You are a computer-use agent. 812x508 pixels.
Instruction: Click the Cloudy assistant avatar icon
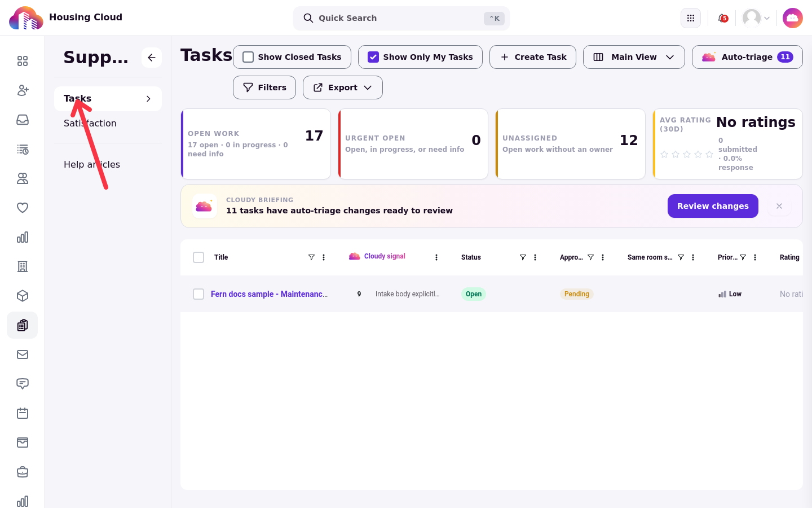(793, 18)
